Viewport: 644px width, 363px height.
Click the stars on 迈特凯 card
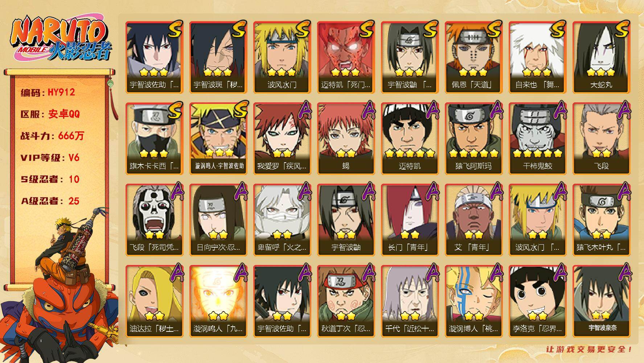(x=410, y=154)
